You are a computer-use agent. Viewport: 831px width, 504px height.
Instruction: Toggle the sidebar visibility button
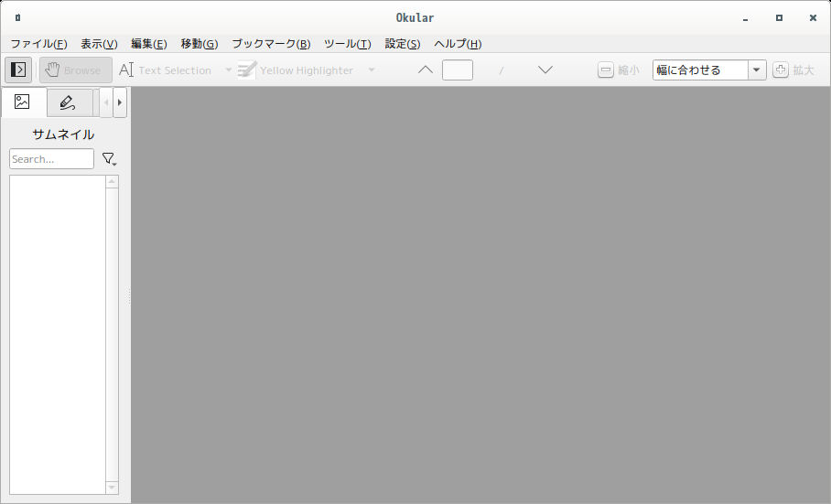[18, 70]
